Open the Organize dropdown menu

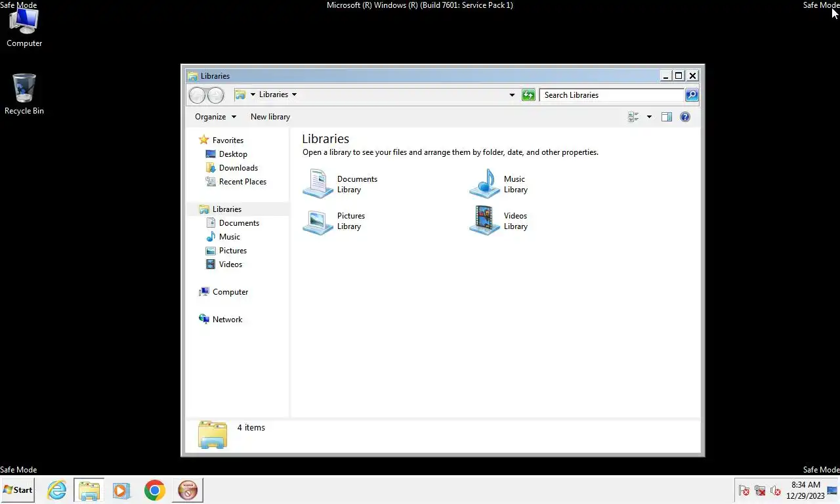coord(215,117)
